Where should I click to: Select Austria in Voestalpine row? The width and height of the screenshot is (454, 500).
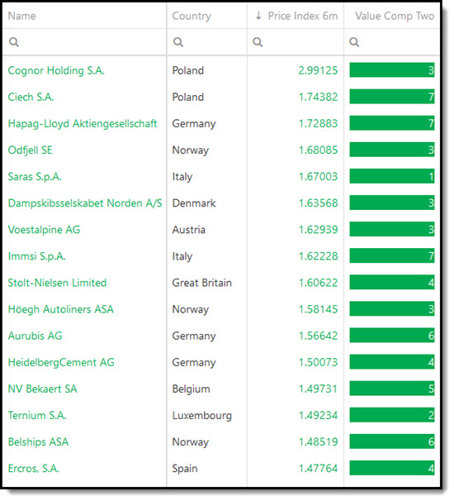click(x=189, y=230)
